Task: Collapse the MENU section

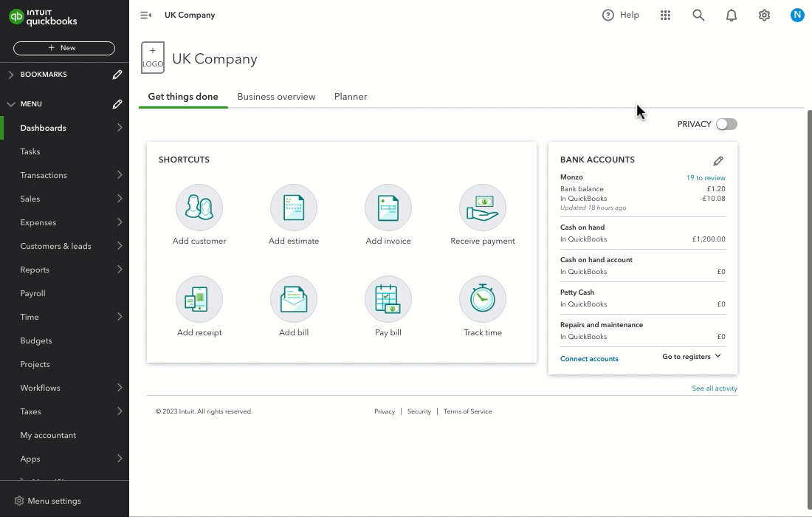Action: click(11, 104)
